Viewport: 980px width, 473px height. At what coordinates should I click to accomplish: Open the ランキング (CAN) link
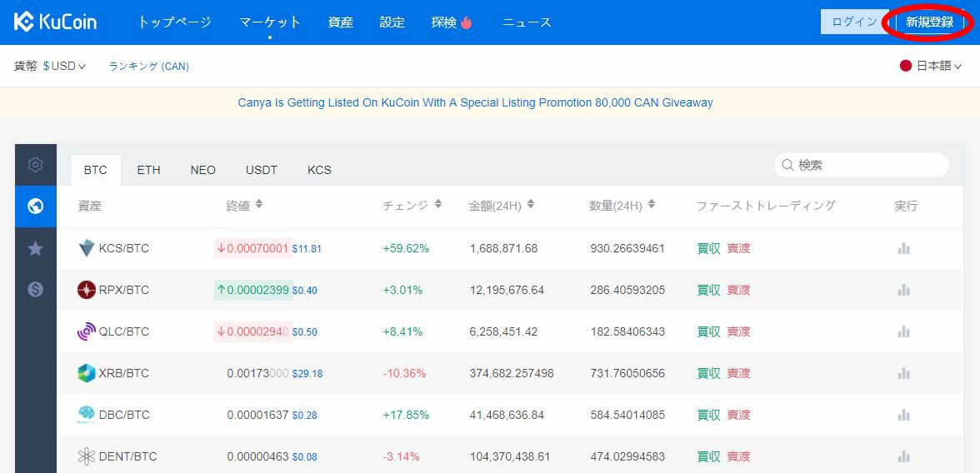pyautogui.click(x=148, y=67)
